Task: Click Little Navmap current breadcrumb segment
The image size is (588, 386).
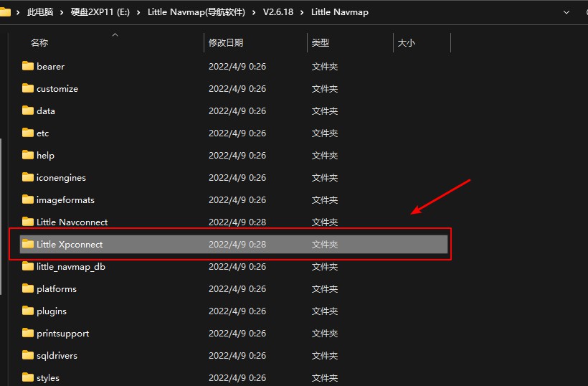Action: pos(340,12)
